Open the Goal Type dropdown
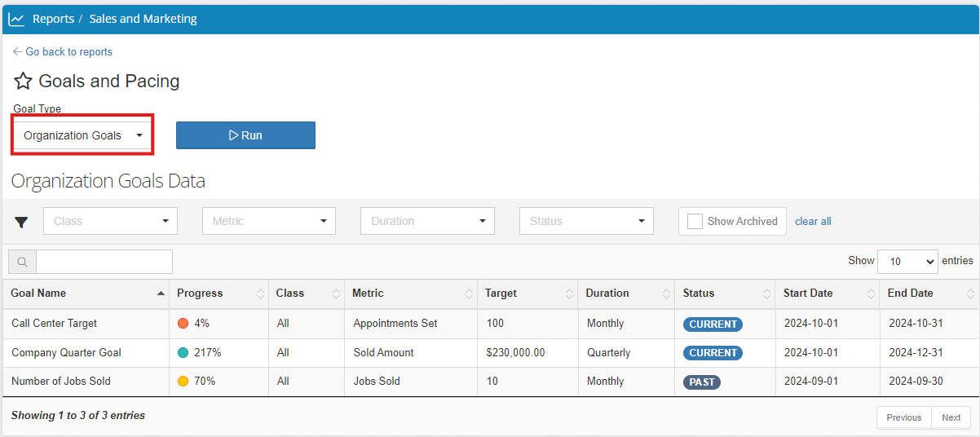The width and height of the screenshot is (980, 437). pos(82,135)
